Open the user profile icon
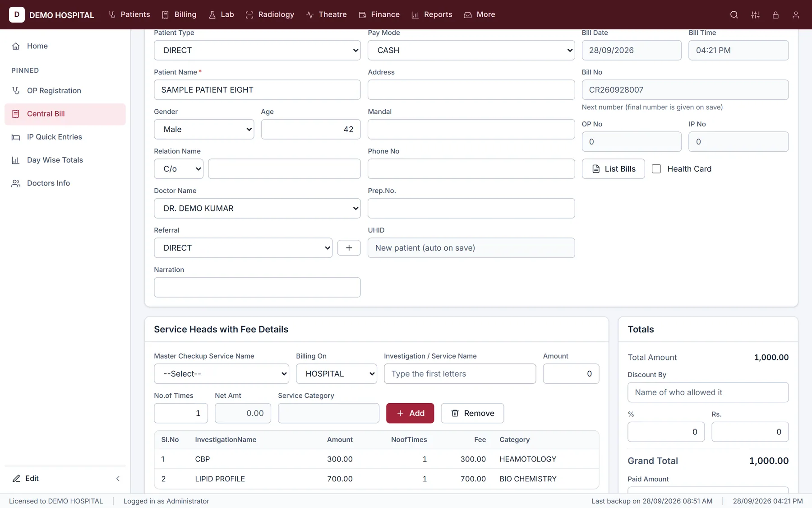The height and width of the screenshot is (508, 812). [796, 15]
